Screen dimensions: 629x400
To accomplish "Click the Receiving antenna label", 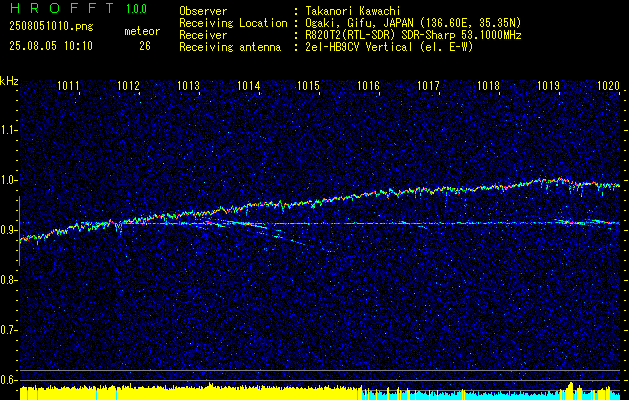I will [230, 47].
